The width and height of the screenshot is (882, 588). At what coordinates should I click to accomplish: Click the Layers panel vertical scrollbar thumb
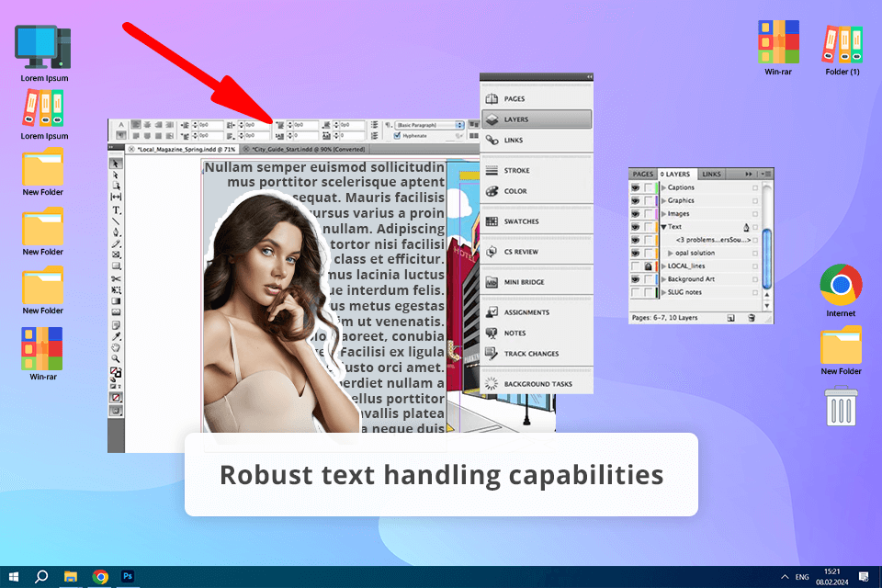click(766, 259)
